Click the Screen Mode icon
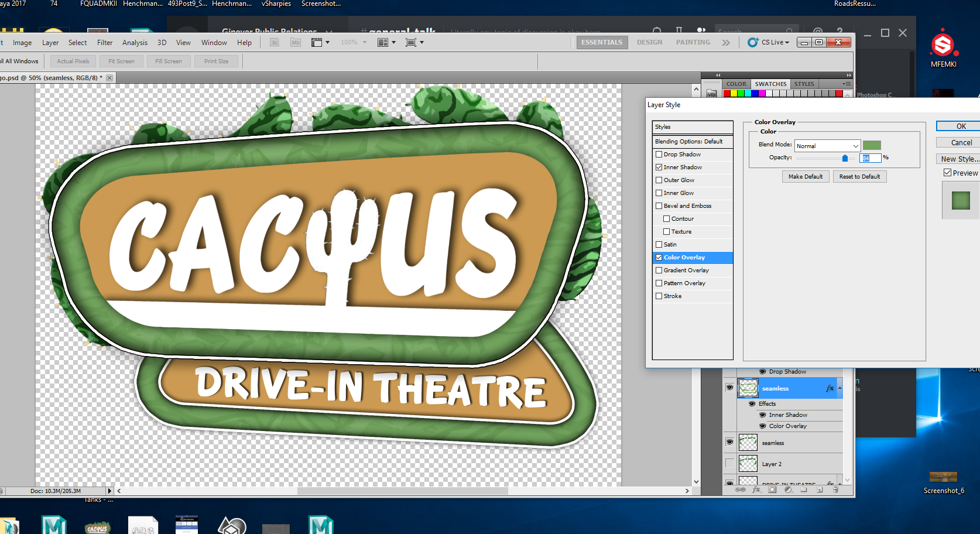 click(x=411, y=42)
